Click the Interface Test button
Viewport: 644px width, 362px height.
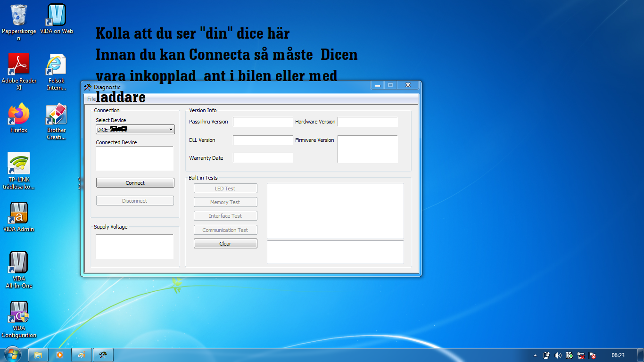225,216
